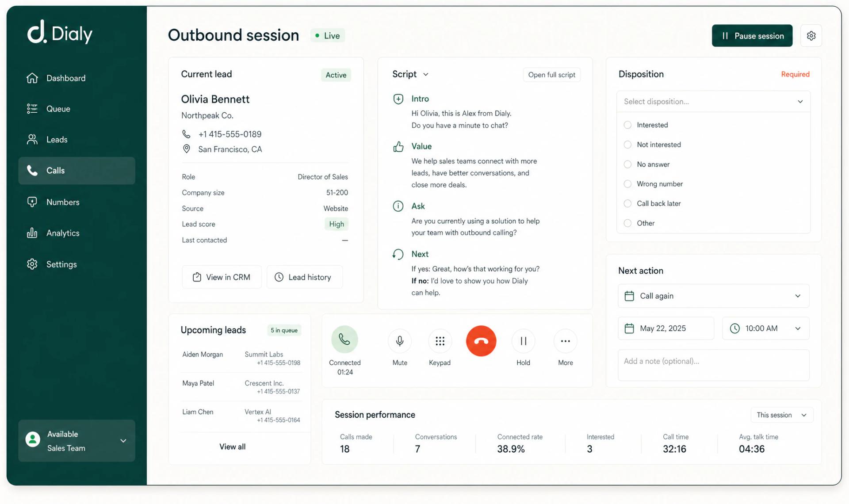Navigate to Analytics in the sidebar
This screenshot has width=849, height=504.
click(62, 233)
